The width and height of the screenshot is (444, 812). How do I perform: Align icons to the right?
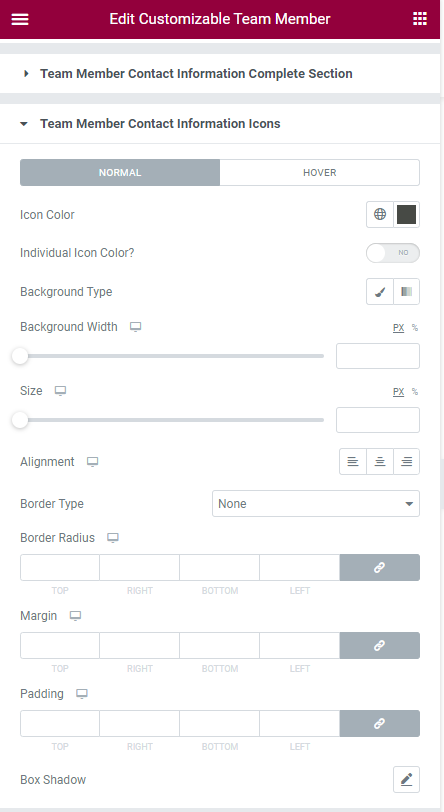click(407, 461)
